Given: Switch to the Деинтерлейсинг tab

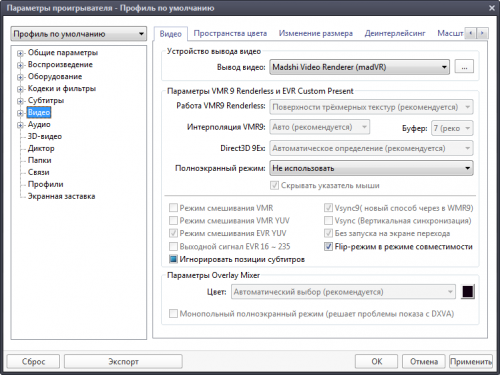Looking at the screenshot, I should (395, 33).
